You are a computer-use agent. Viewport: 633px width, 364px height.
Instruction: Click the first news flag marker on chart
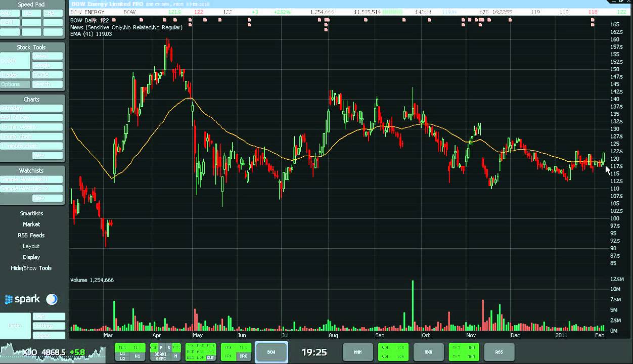[x=114, y=20]
